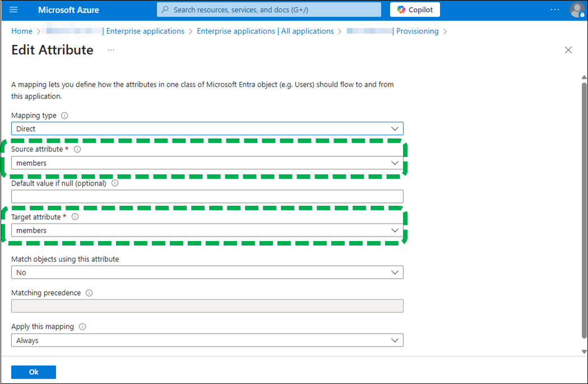Expand the Source attribute dropdown
Viewport: 588px width, 384px height.
(207, 163)
